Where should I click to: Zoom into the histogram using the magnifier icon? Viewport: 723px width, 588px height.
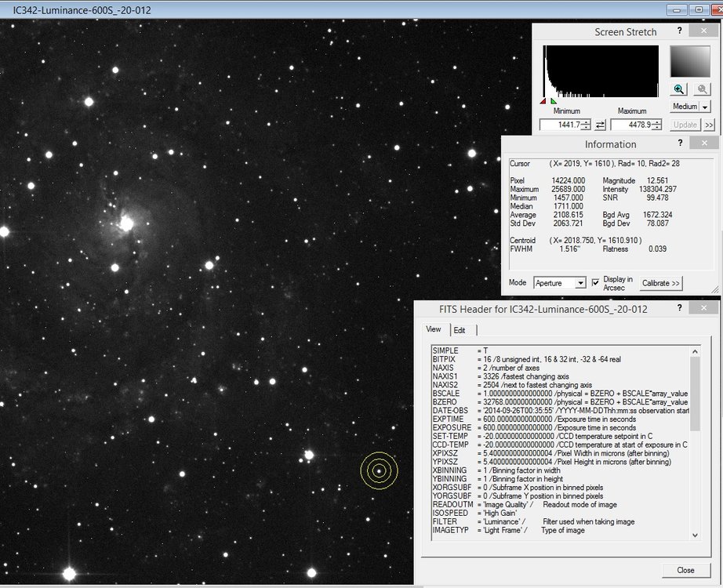tap(679, 90)
